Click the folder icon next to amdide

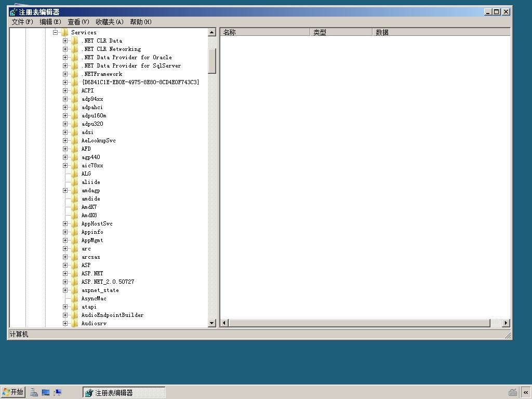[75, 199]
